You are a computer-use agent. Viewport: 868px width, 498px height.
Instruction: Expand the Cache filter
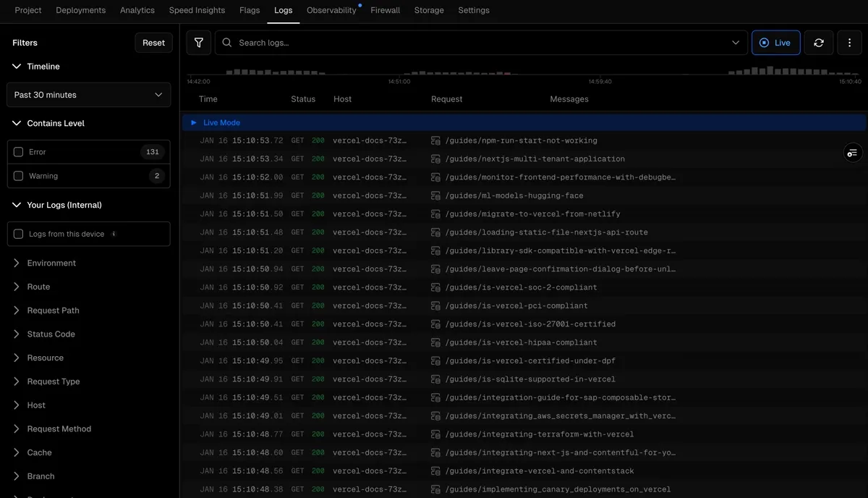click(x=32, y=452)
